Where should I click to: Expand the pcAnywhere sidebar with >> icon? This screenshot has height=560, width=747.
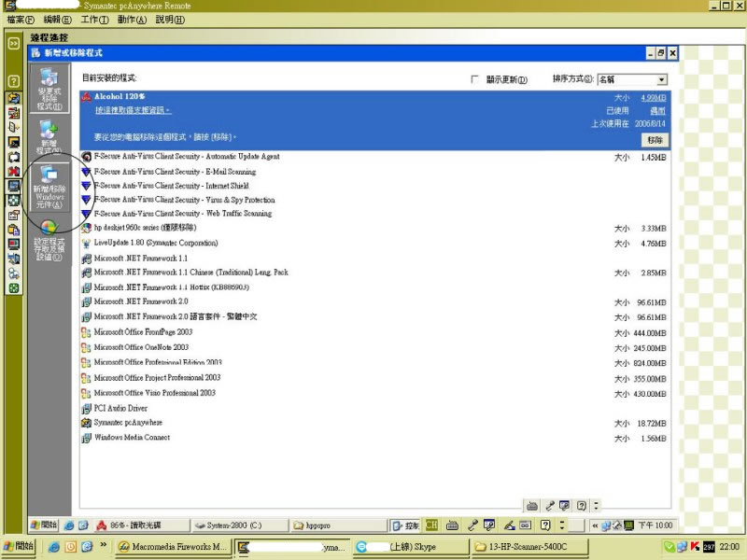(14, 43)
